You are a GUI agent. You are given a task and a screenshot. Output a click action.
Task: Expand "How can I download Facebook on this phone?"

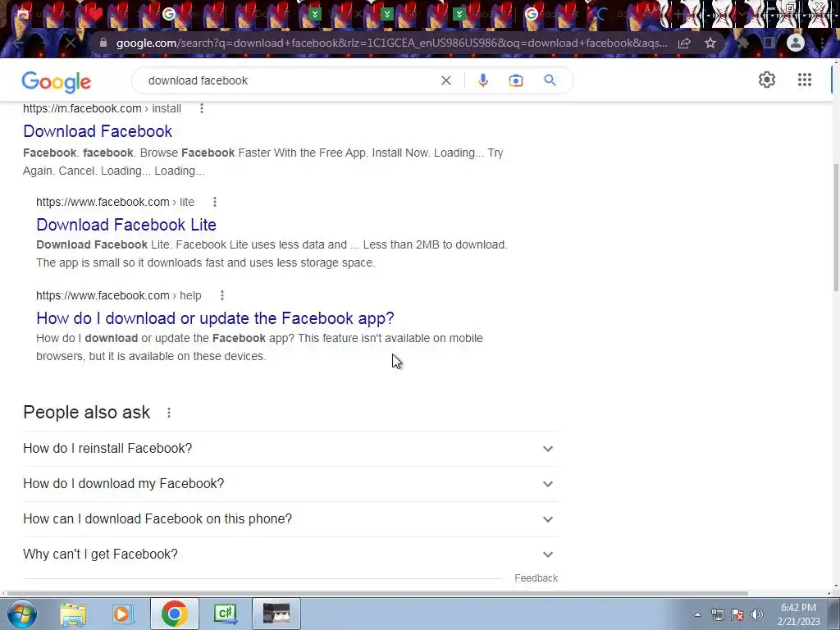click(x=290, y=519)
